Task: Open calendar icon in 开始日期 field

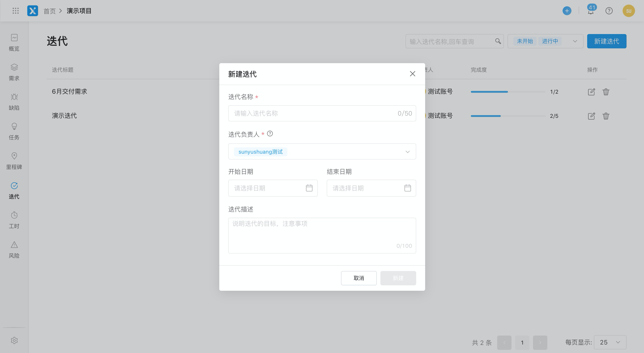Action: [x=309, y=188]
